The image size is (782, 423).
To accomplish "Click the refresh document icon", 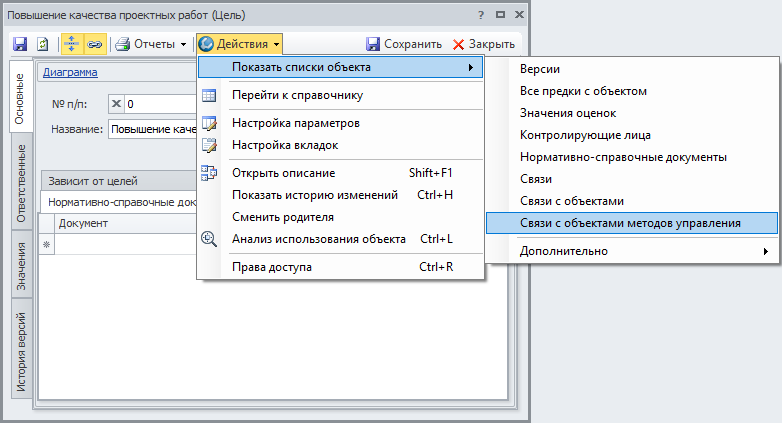I will tap(42, 44).
